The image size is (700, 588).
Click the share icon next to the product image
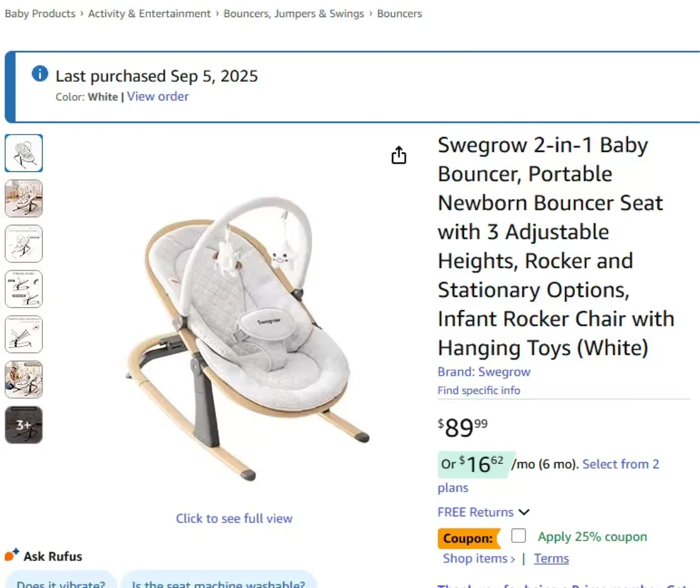coord(399,155)
